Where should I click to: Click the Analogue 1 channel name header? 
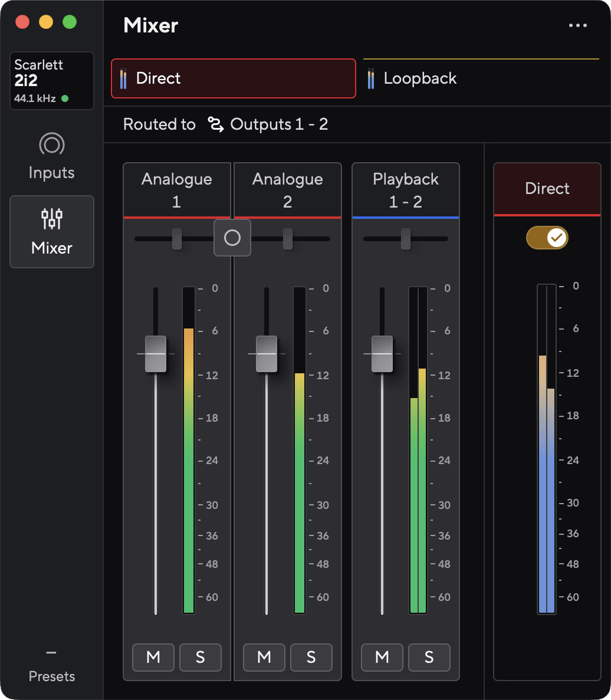177,190
